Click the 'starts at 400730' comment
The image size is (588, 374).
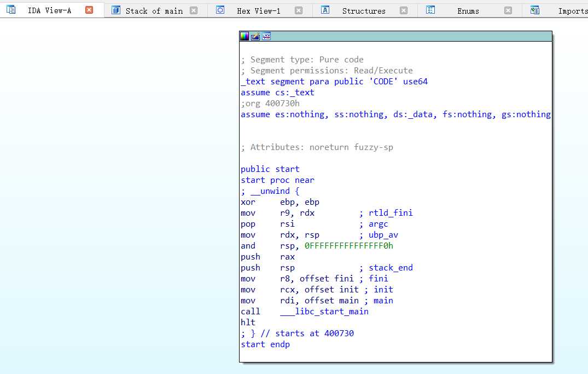[315, 333]
